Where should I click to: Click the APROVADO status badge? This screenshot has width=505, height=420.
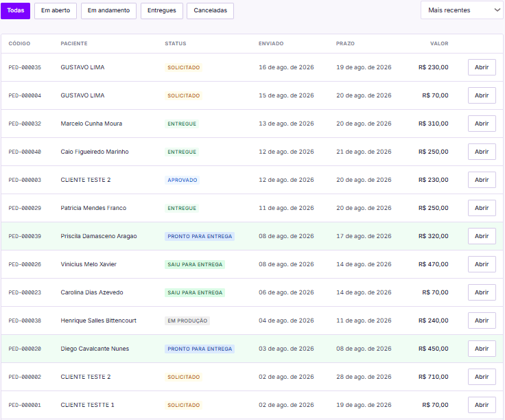pos(183,180)
